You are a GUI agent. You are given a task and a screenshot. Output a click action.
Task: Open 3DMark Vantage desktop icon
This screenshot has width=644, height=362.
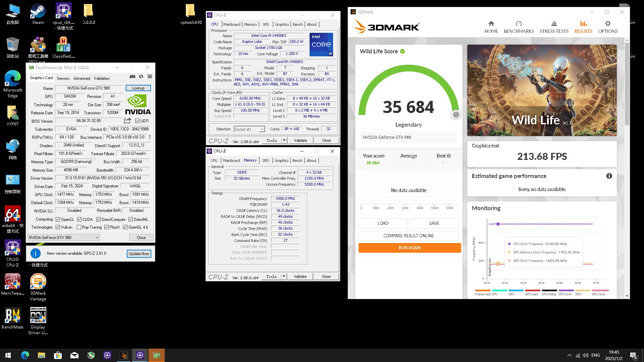tap(38, 287)
